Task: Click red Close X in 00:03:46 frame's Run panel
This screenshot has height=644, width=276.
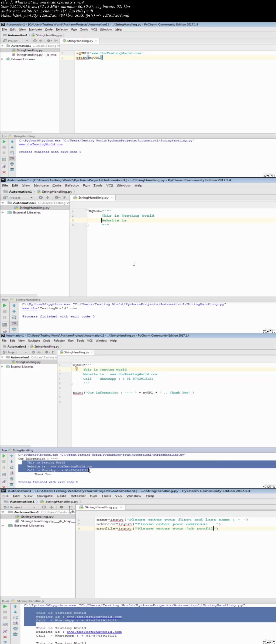Action: coord(5,637)
